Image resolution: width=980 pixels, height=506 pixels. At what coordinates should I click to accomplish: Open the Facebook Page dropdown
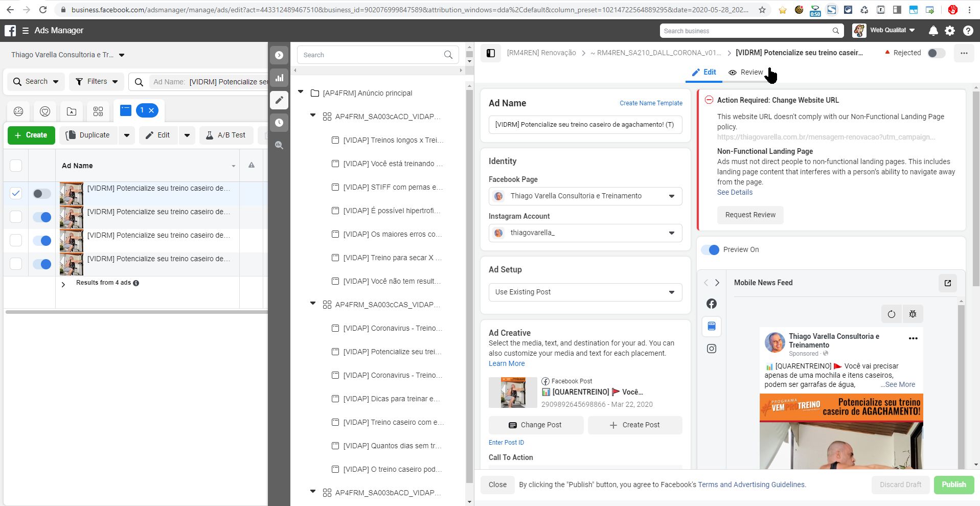(585, 196)
